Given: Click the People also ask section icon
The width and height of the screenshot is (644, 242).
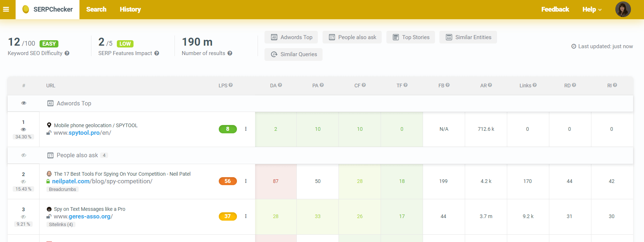Looking at the screenshot, I should tap(50, 155).
